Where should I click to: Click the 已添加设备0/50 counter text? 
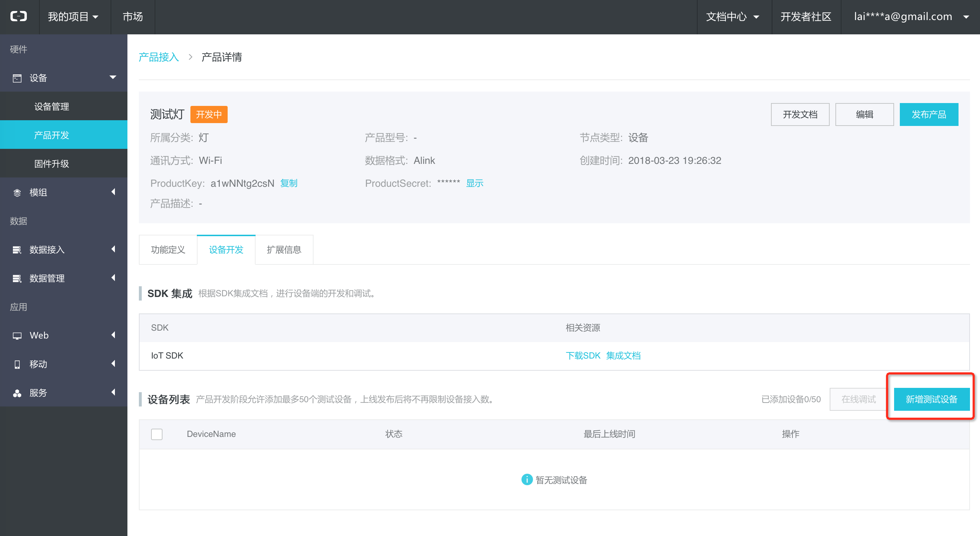[x=791, y=399]
